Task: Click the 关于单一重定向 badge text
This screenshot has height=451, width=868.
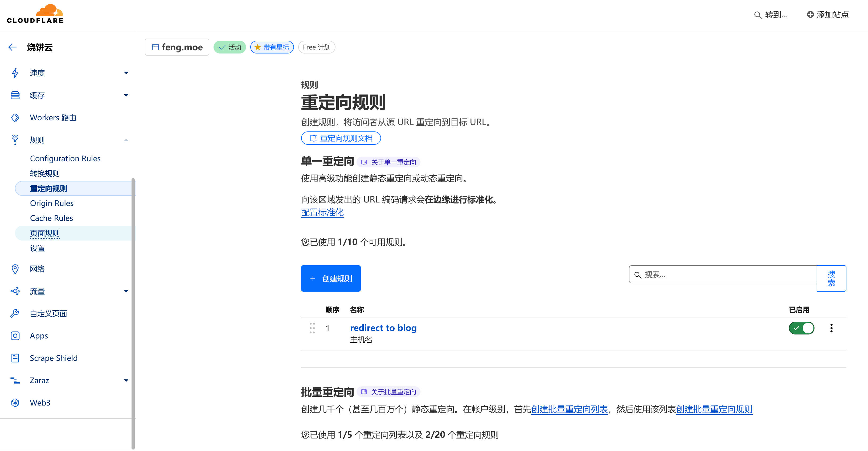Action: point(393,162)
